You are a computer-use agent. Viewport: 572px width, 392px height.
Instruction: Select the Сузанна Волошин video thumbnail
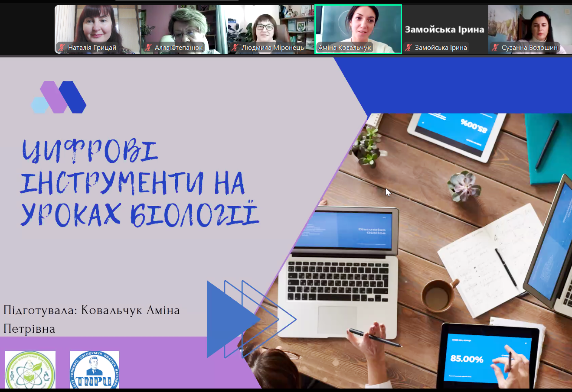(x=529, y=26)
